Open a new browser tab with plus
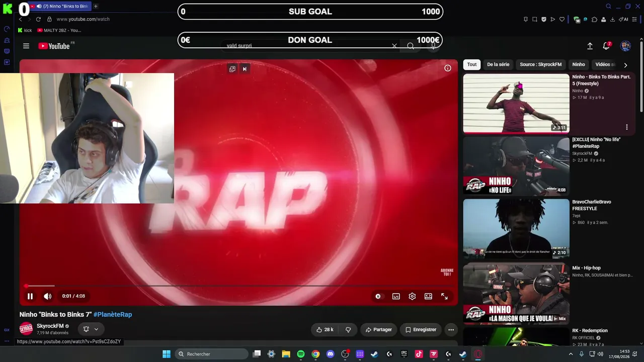Screen dimensions: 644x362 96,6
